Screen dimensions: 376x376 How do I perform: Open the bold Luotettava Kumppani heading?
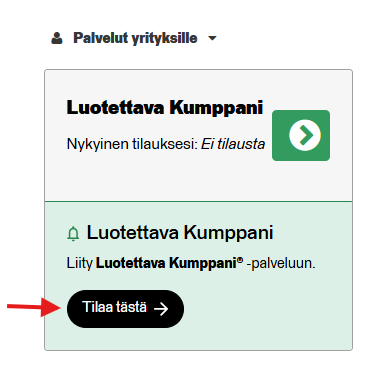[165, 108]
